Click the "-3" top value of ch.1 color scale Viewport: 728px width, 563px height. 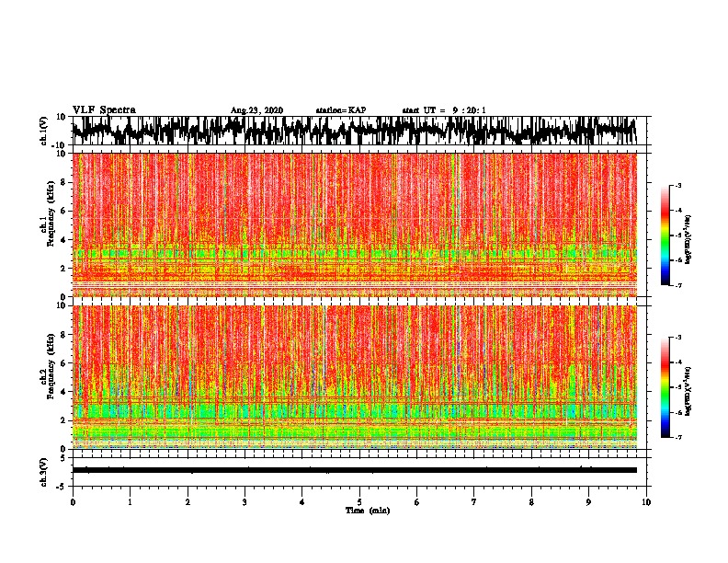677,185
